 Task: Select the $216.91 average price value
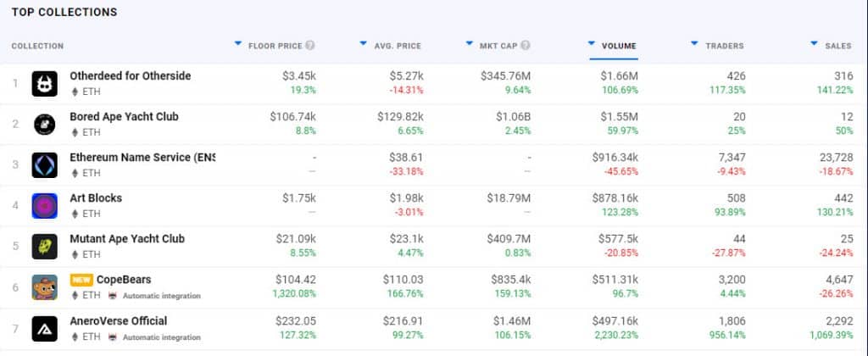[x=403, y=320]
